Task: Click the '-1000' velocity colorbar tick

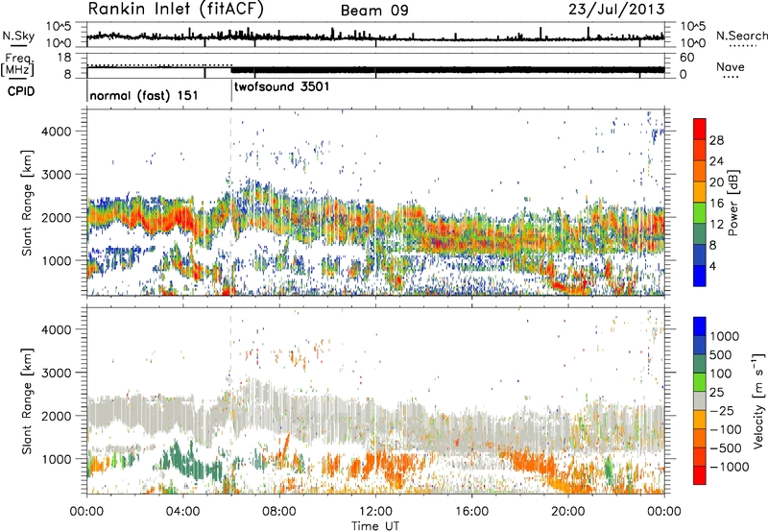Action: (x=730, y=467)
